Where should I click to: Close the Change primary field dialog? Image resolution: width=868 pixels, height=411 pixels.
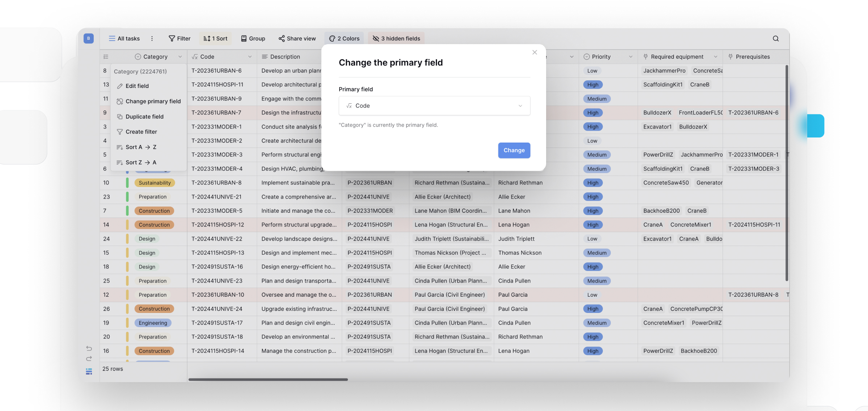(535, 52)
